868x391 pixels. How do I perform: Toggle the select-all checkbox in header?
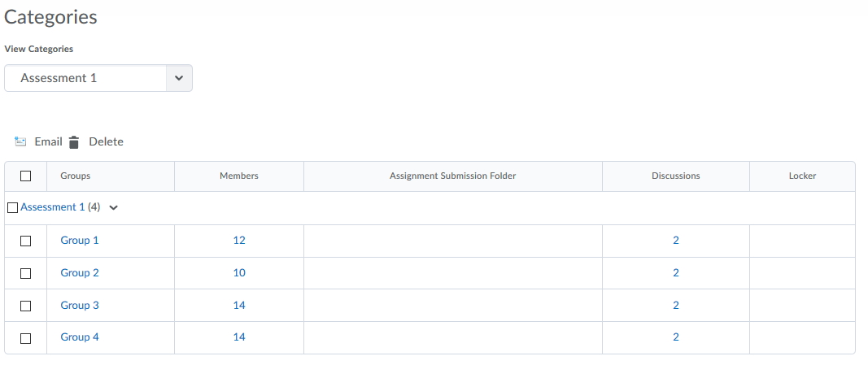25,176
